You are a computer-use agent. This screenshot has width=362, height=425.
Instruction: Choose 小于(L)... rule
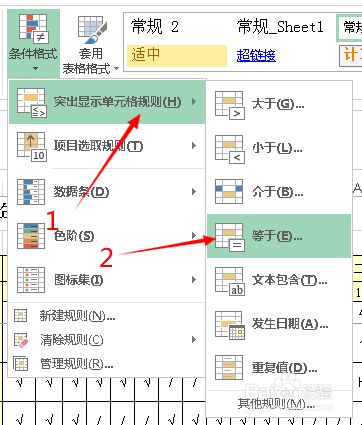coord(279,148)
